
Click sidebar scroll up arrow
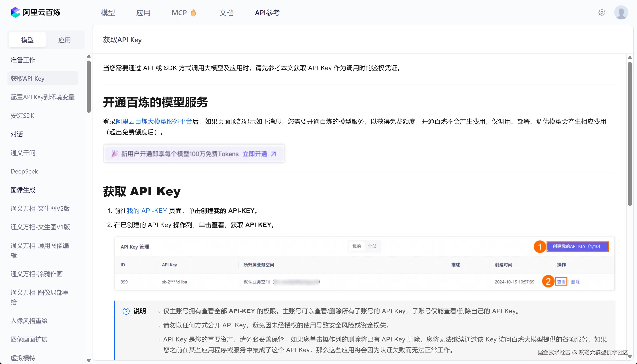[89, 56]
